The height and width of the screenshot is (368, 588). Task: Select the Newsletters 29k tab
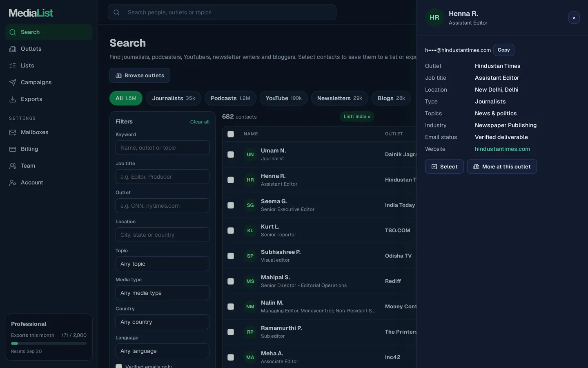point(340,98)
